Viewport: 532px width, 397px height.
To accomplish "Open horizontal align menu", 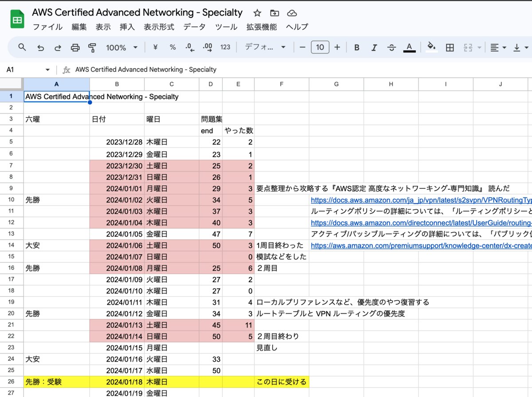I will [497, 47].
